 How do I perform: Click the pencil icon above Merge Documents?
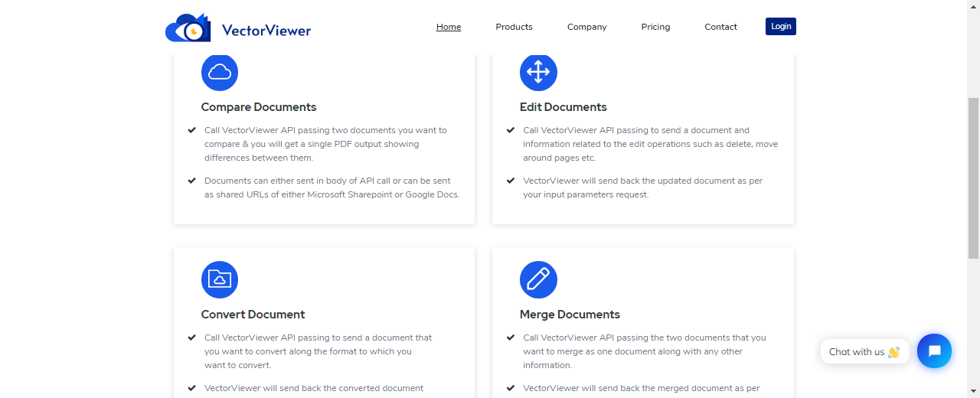538,279
